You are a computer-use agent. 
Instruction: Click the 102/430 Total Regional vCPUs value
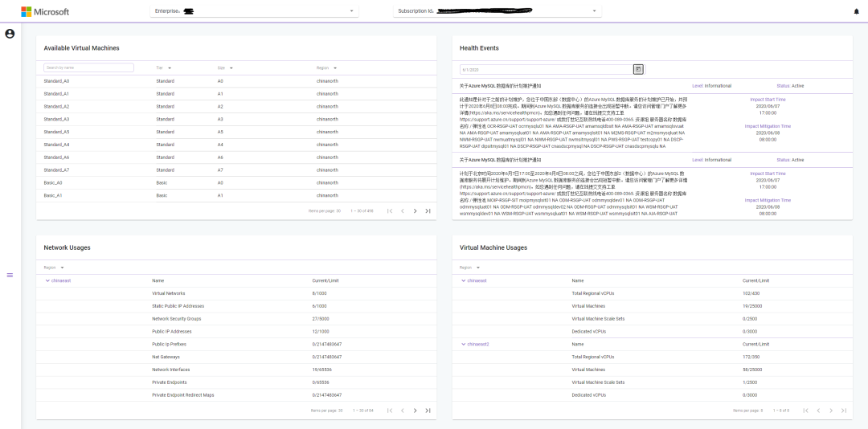[751, 293]
